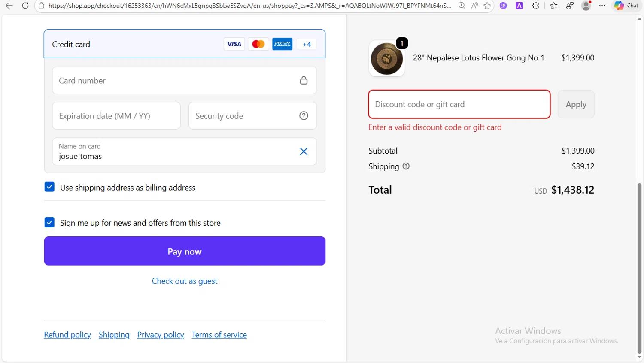This screenshot has width=644, height=363.
Task: Edit the Name on card field
Action: pyautogui.click(x=185, y=151)
